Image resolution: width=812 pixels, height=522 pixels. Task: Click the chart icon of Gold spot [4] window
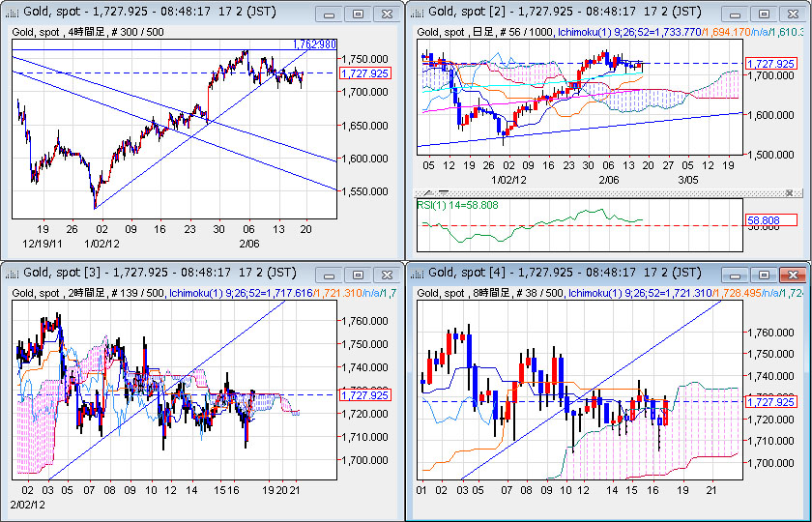click(x=419, y=272)
